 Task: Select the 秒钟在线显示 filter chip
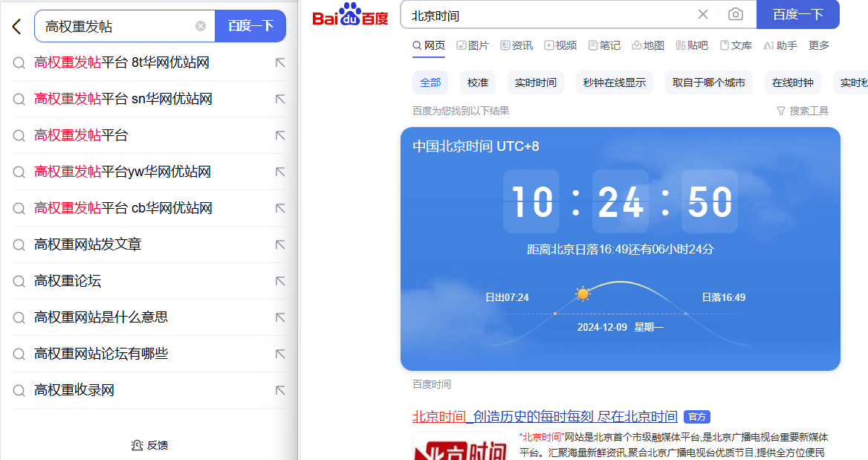tap(614, 82)
